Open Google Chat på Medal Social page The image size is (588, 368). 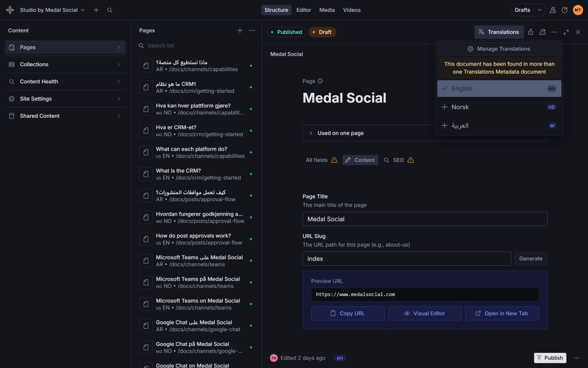click(x=196, y=347)
